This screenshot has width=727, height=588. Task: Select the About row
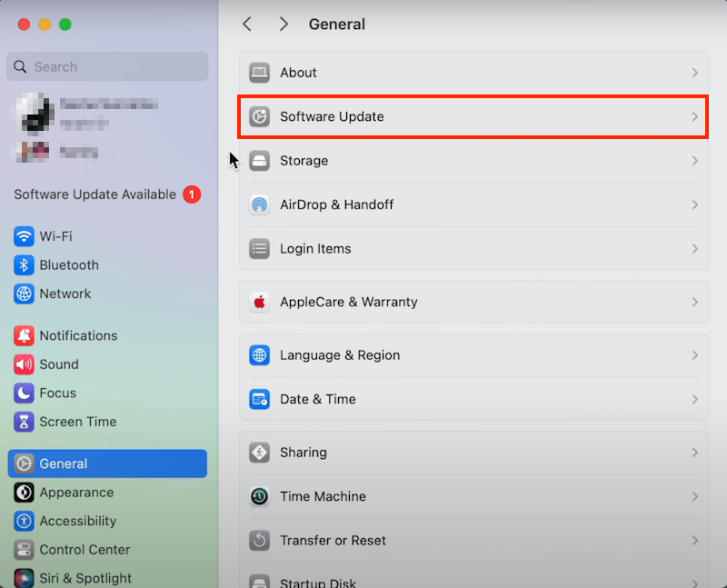[x=473, y=73]
